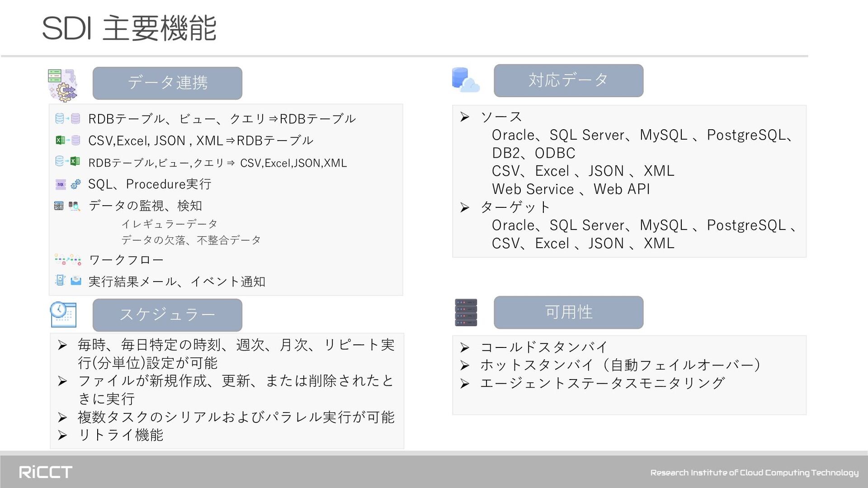Click the monitoring panel icon beside データの監視
Screen dimensions: 868x488
59,206
